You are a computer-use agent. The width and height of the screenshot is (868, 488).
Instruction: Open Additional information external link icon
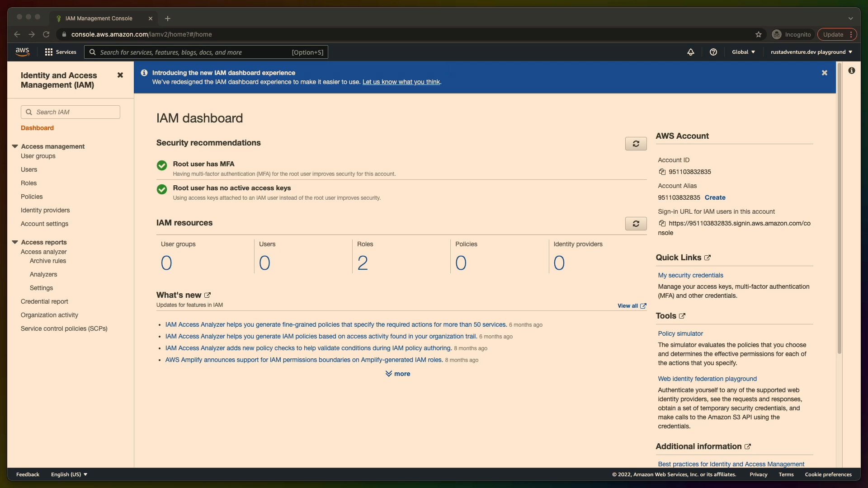tap(747, 446)
